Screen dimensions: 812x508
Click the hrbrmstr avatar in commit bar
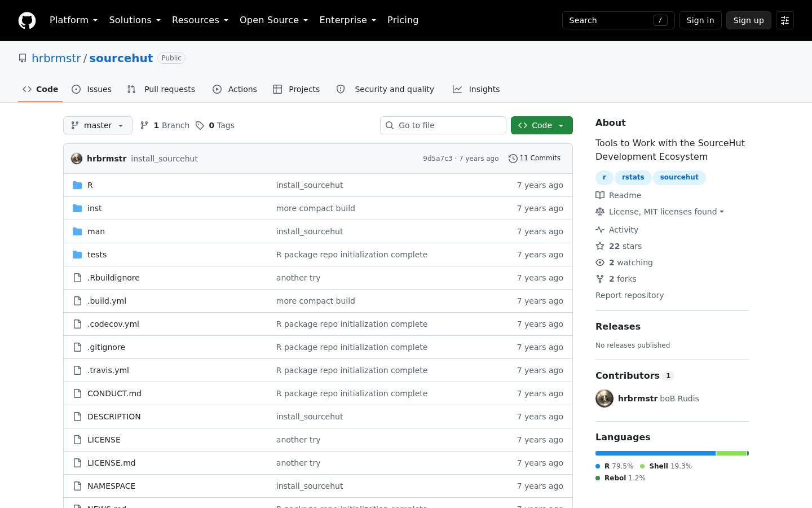77,159
